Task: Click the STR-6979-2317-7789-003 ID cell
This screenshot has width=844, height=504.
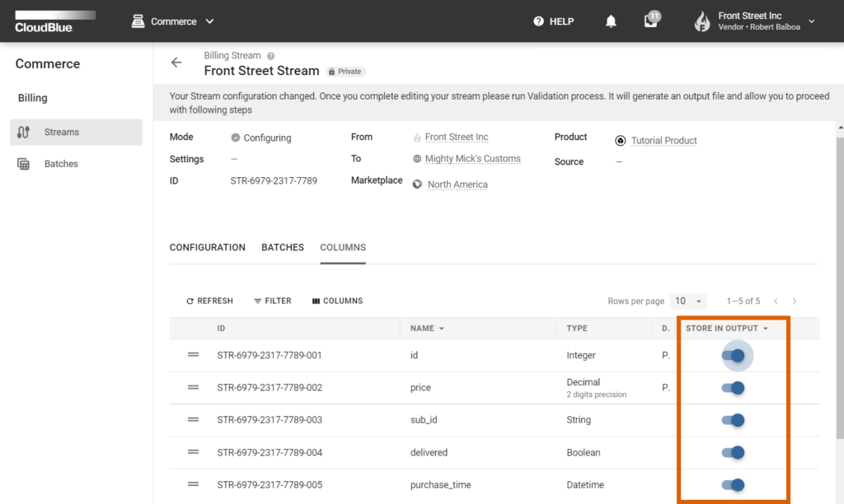Action: (270, 420)
